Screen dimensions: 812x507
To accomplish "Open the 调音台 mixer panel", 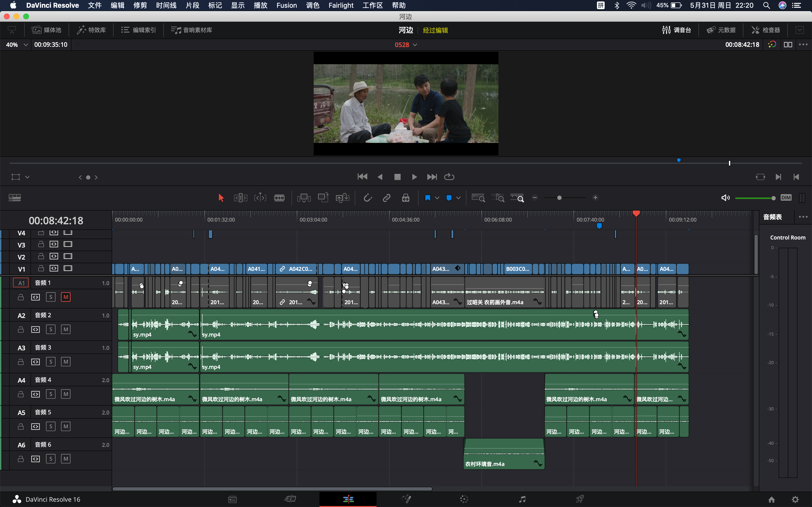I will (x=677, y=30).
